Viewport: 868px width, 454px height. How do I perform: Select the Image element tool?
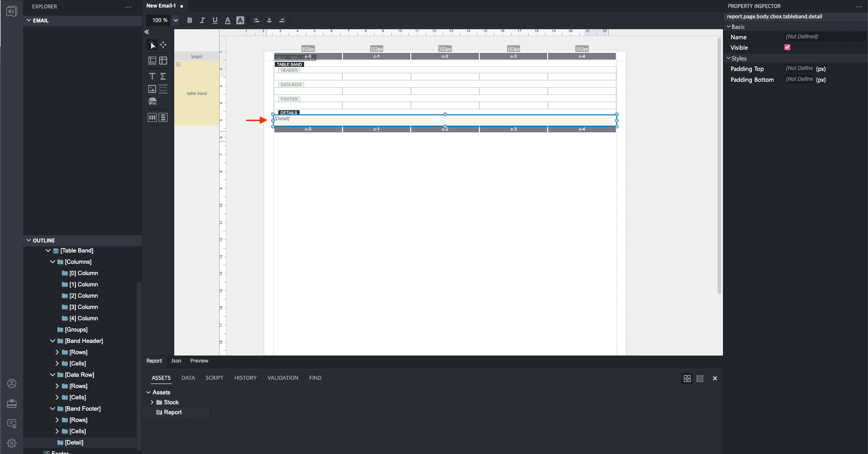tap(152, 89)
